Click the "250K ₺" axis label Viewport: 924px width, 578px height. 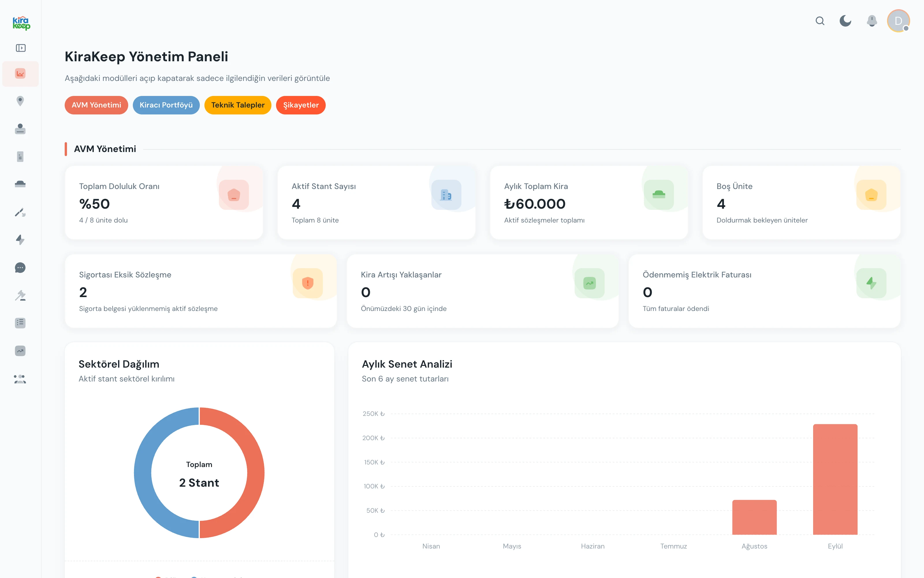pyautogui.click(x=373, y=414)
